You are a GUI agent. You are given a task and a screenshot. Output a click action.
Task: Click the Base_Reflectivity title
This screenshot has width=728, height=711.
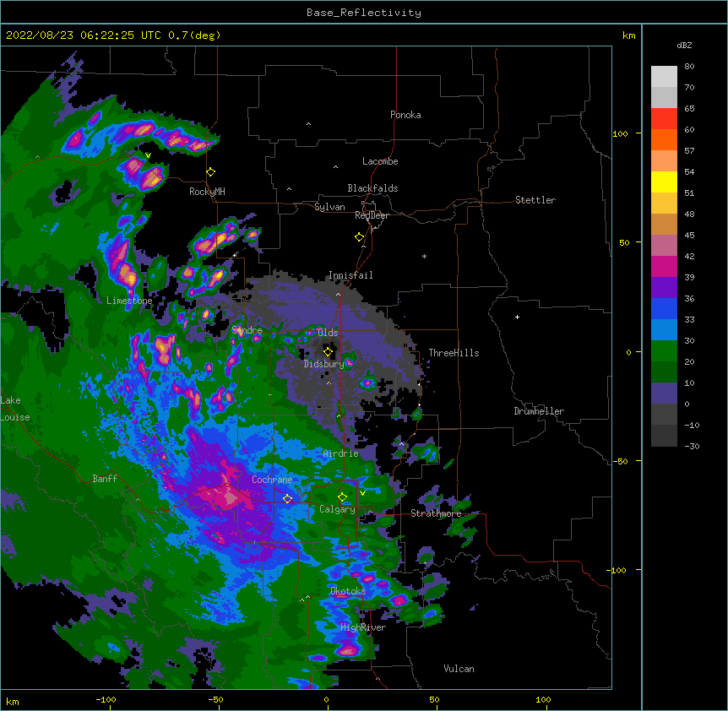(364, 13)
